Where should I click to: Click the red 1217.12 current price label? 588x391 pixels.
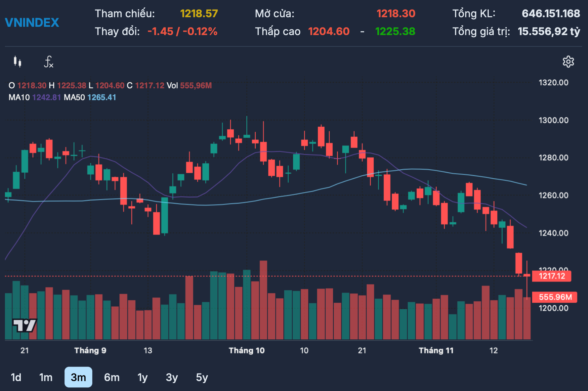click(x=552, y=276)
